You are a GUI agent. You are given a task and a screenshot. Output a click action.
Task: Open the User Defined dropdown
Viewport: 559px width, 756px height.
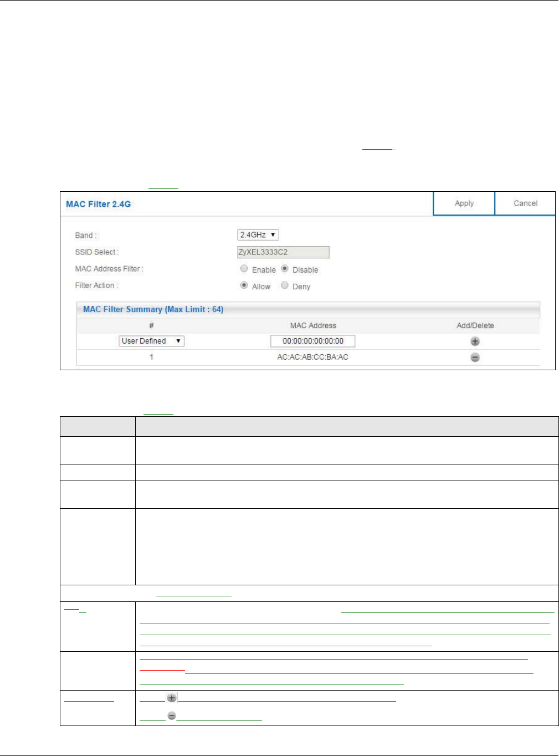click(151, 341)
